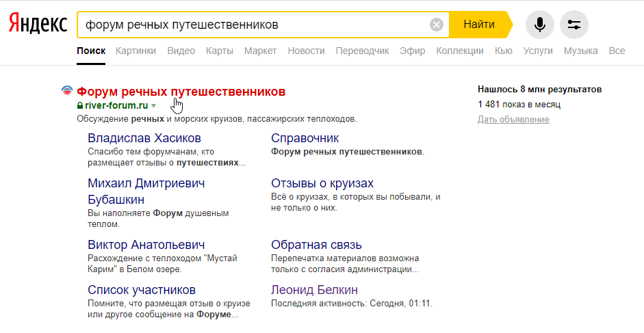
Task: Open search settings with the sliders icon
Action: (x=574, y=25)
